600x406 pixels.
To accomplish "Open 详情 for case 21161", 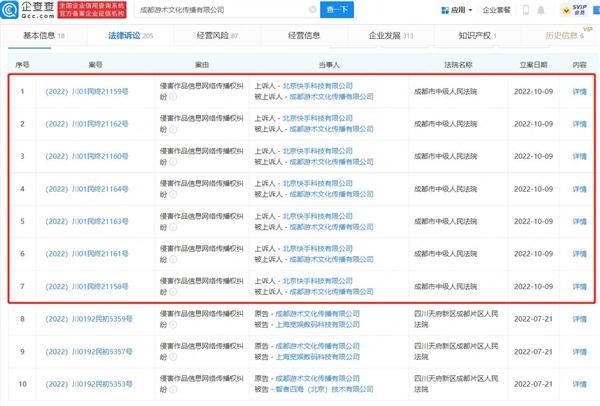I will point(579,254).
